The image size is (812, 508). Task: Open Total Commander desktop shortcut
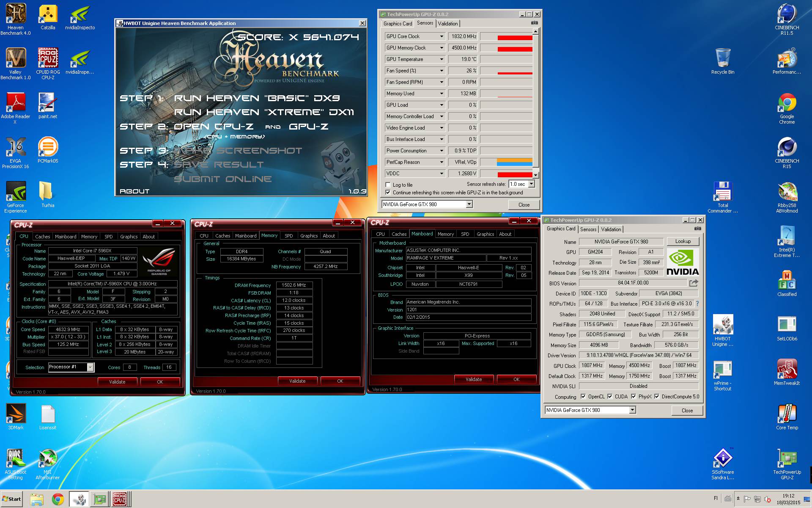[723, 197]
